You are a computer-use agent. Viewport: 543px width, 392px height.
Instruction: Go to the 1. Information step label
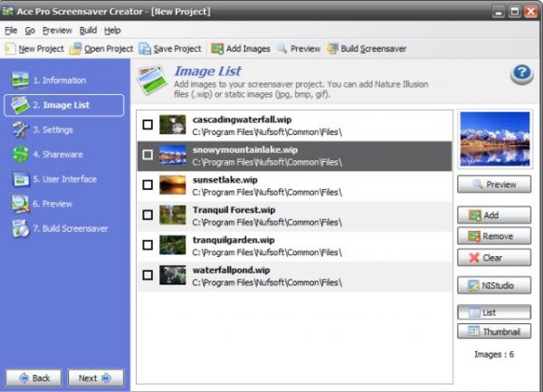click(x=60, y=81)
